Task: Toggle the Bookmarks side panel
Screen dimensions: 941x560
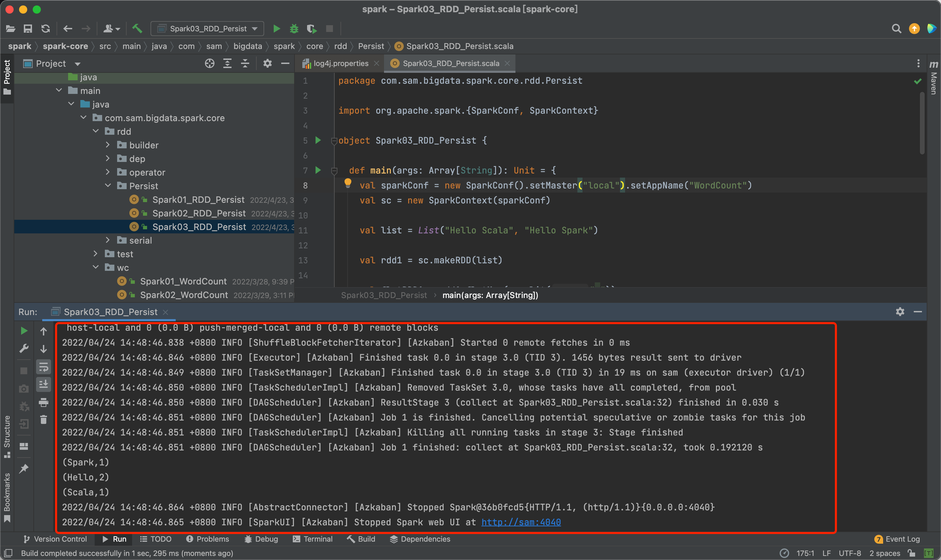Action: point(7,497)
